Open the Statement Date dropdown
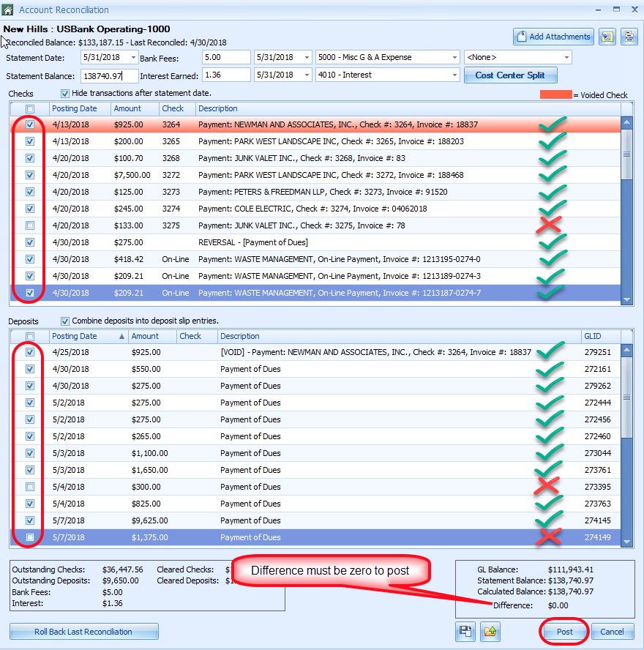The height and width of the screenshot is (650, 644). point(132,58)
